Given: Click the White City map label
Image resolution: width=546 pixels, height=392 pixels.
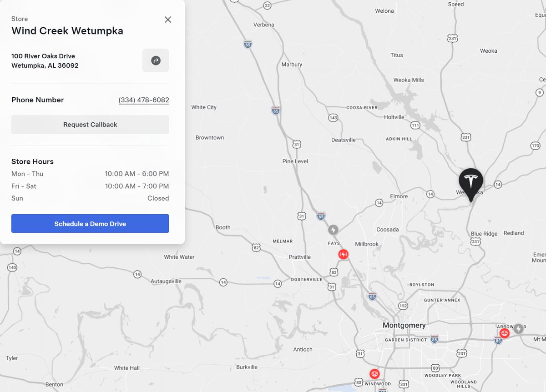Looking at the screenshot, I should [x=204, y=107].
